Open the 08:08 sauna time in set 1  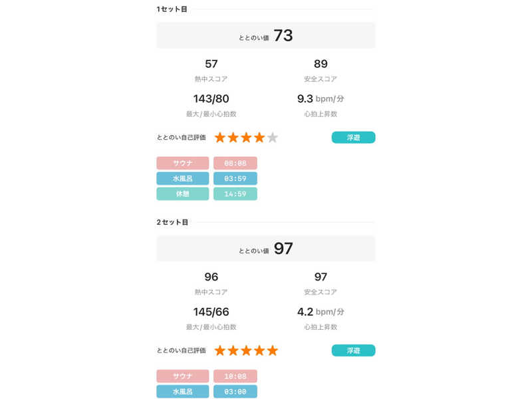point(235,163)
